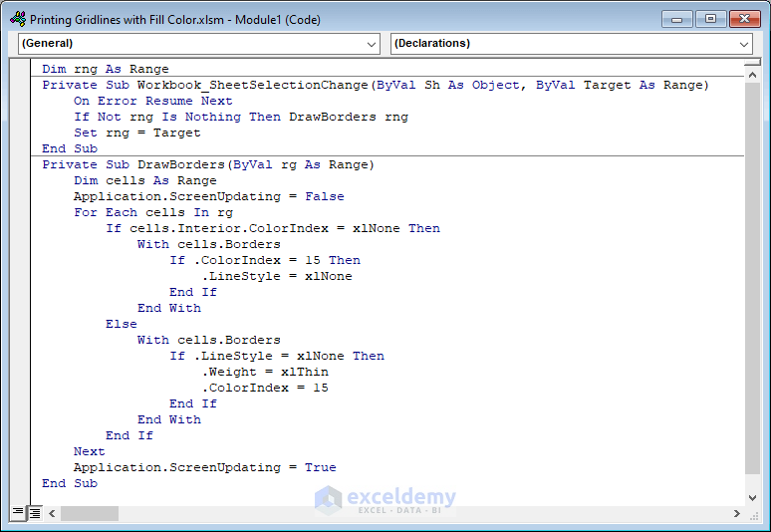The width and height of the screenshot is (771, 532).
Task: Click the '.LineStyle = xlNone' line
Action: pyautogui.click(x=277, y=276)
